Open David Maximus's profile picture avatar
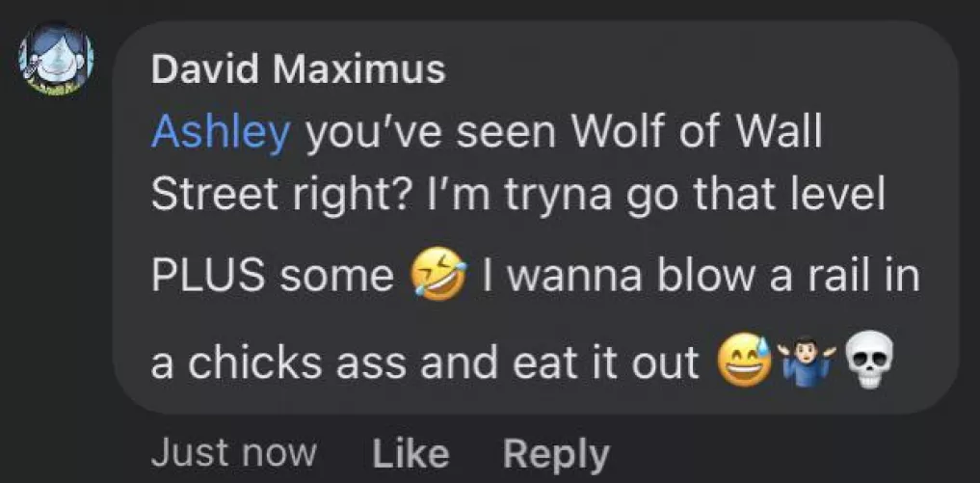Screen dimensions: 980x483 pyautogui.click(x=56, y=60)
